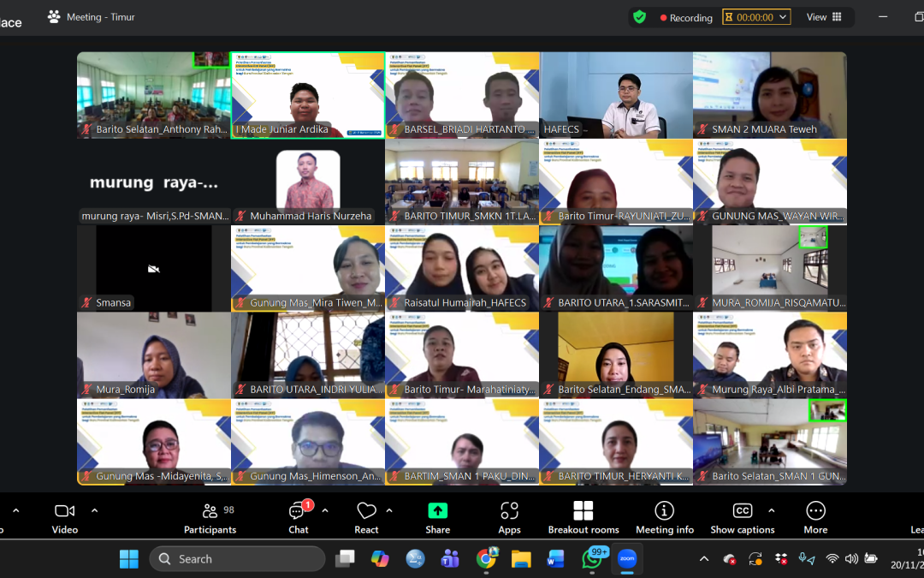
Task: Open the Participants panel
Action: pos(210,518)
